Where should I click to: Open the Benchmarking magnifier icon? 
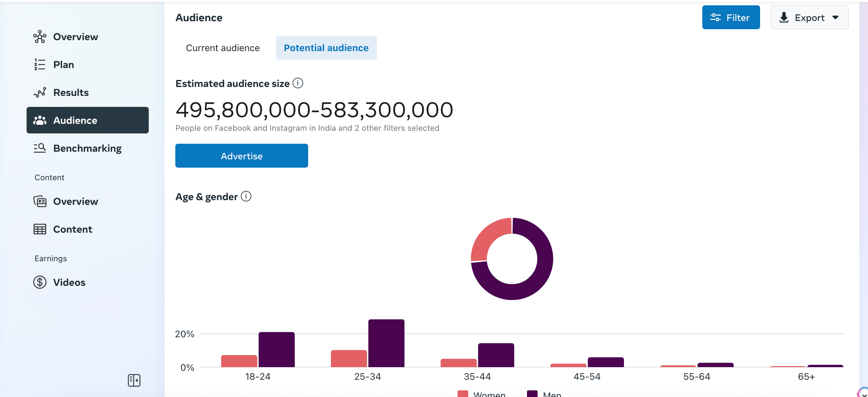(40, 148)
